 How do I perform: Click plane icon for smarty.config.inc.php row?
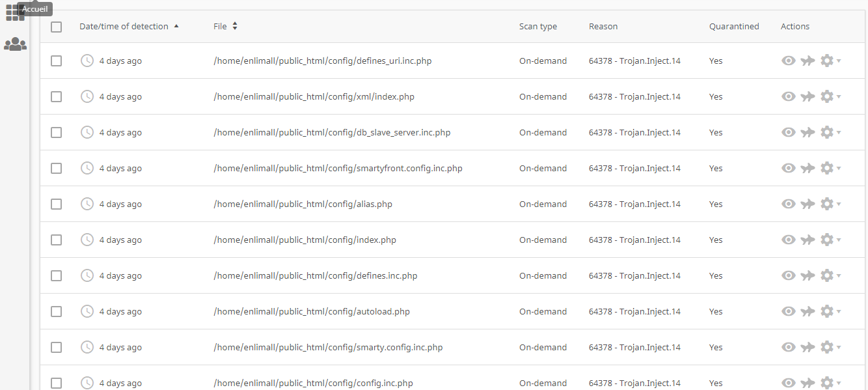pos(807,347)
